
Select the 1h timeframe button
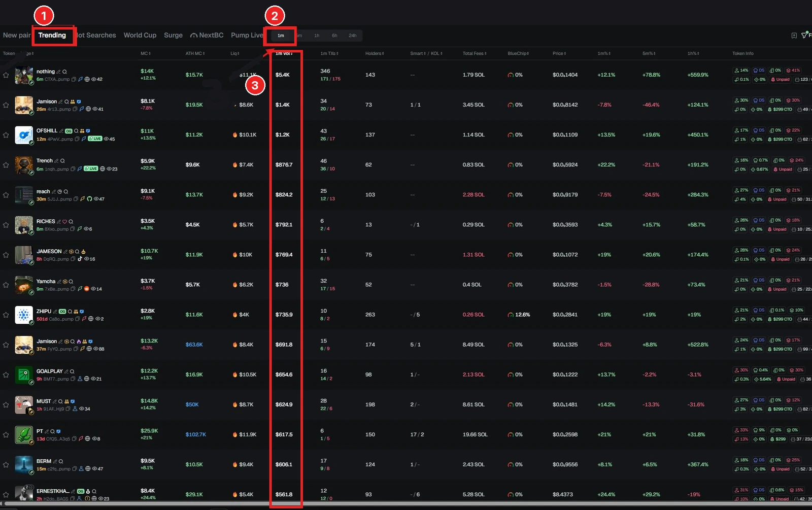coord(317,36)
